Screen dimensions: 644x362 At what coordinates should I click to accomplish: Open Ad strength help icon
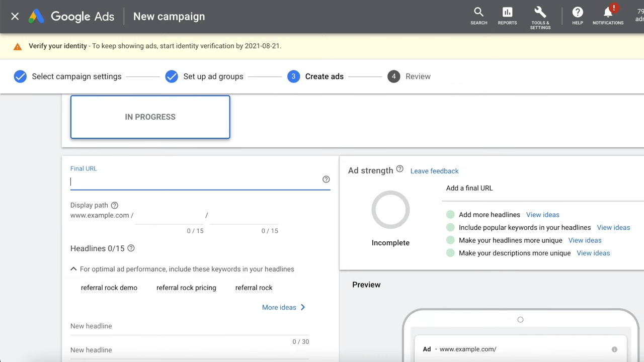click(x=399, y=169)
